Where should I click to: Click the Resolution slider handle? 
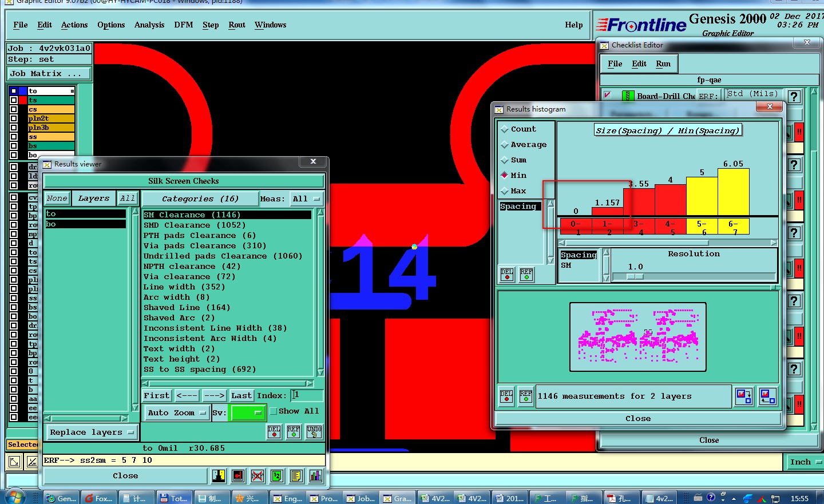(x=635, y=276)
